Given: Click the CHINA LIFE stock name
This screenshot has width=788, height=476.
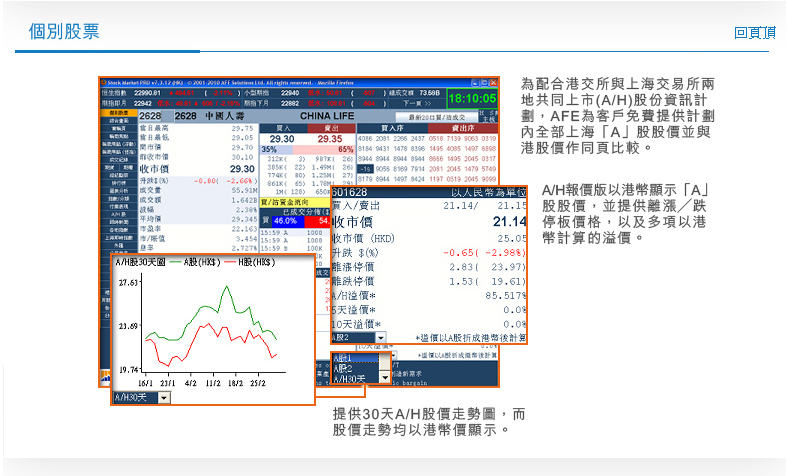Looking at the screenshot, I should (x=327, y=116).
